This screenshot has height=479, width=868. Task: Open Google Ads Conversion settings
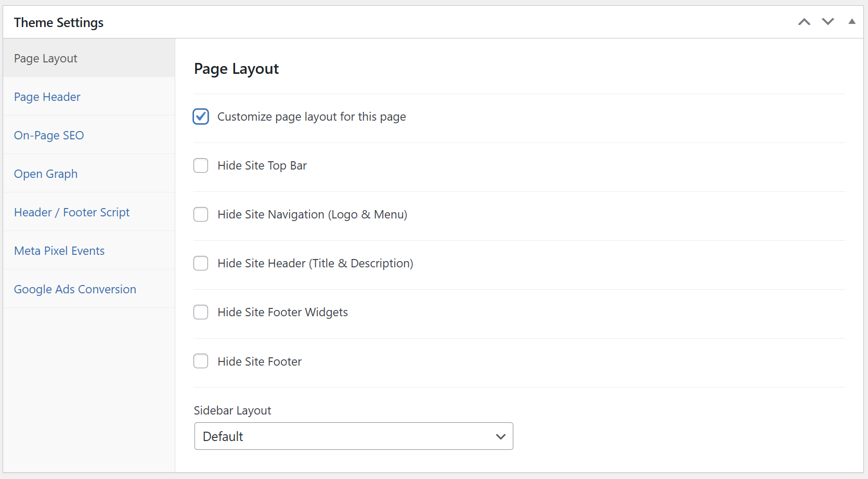click(75, 289)
